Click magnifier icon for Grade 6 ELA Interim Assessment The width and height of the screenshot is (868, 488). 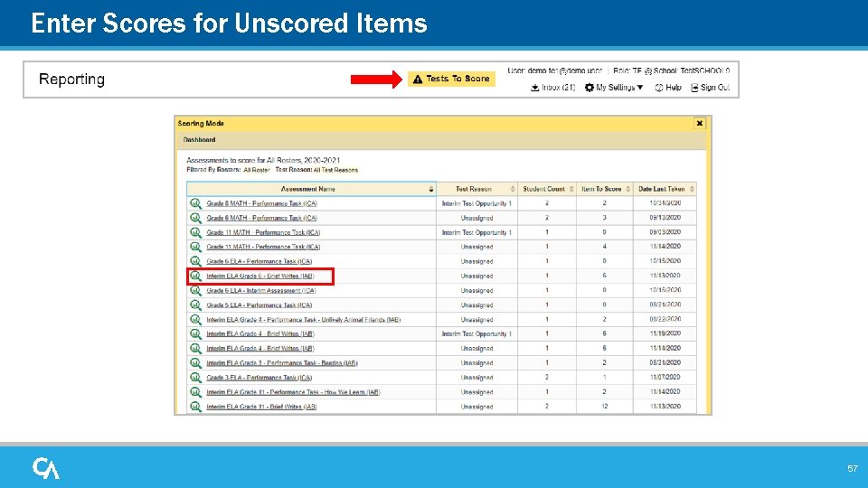tap(196, 290)
